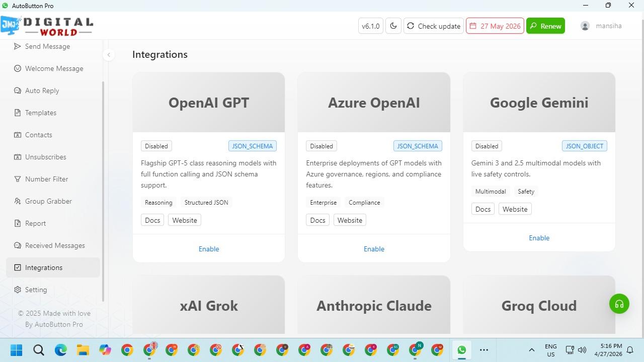
Task: Click the sidebar vertical scrollbar
Action: point(103,191)
